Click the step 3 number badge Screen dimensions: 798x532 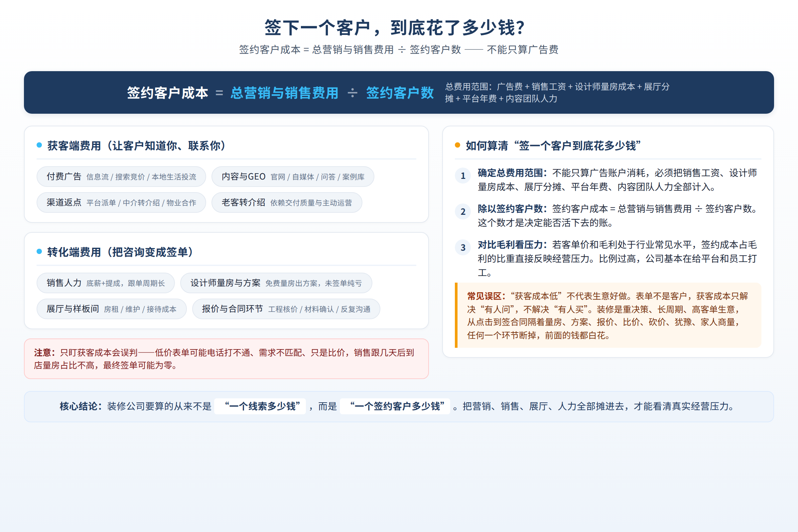(x=463, y=248)
